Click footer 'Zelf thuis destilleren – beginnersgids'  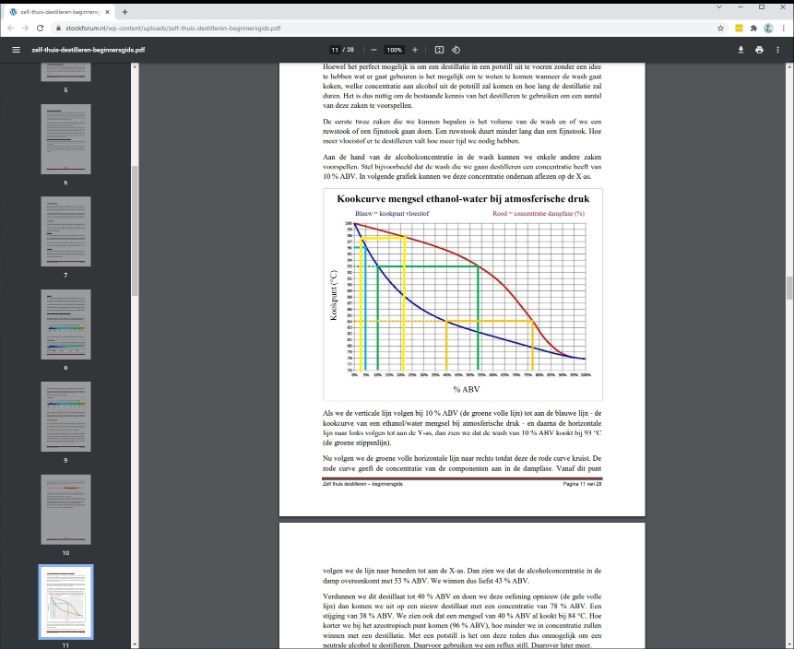click(x=363, y=484)
